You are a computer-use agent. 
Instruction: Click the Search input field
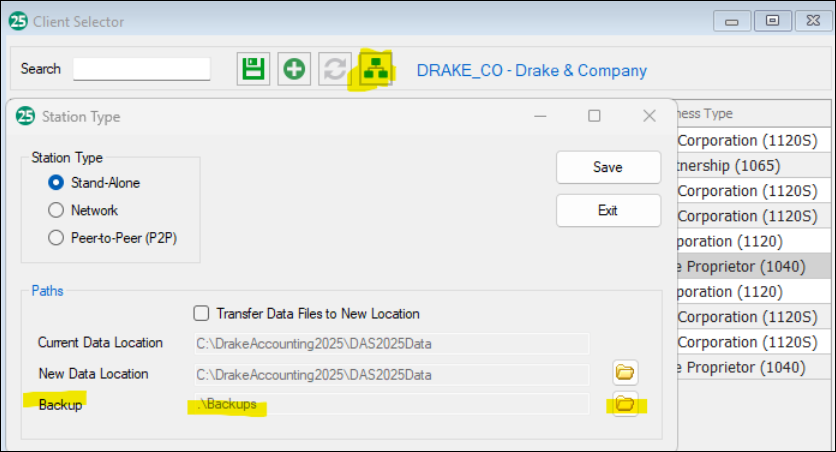(x=141, y=69)
